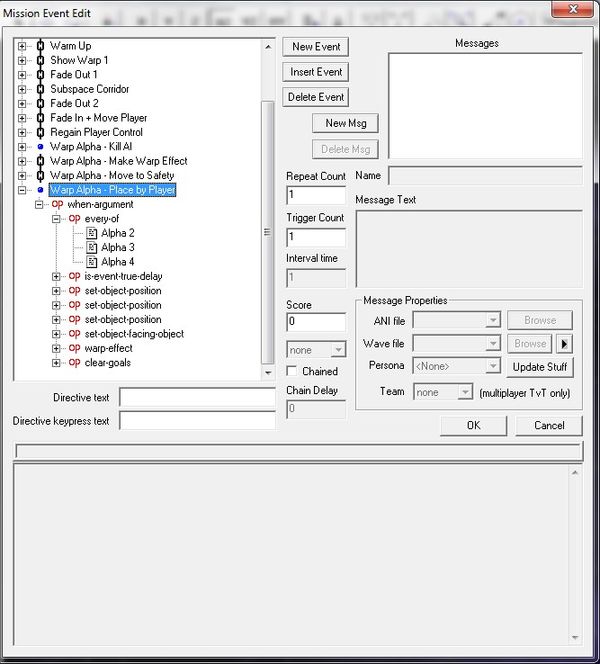Viewport: 600px width, 664px height.
Task: Click the document icon beside Alpha 2
Action: [x=91, y=233]
